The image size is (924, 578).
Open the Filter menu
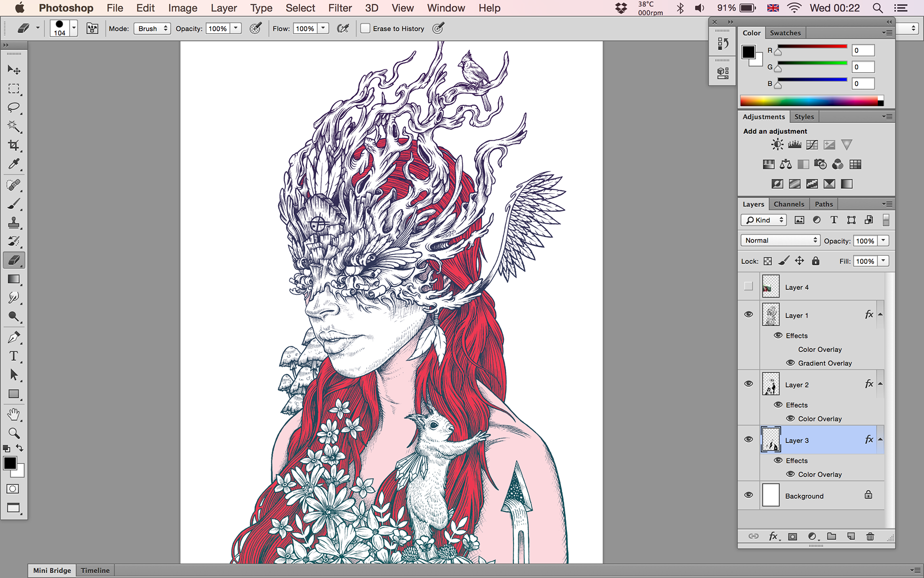coord(340,8)
